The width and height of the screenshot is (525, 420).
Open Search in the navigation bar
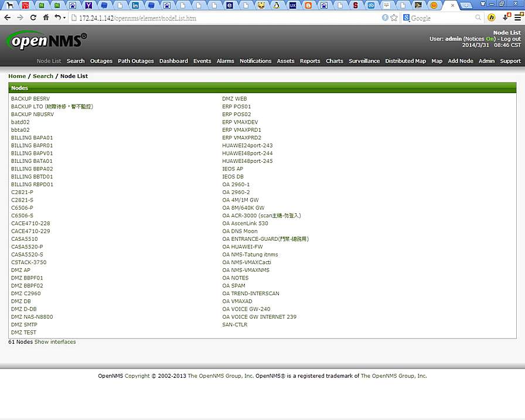click(76, 61)
